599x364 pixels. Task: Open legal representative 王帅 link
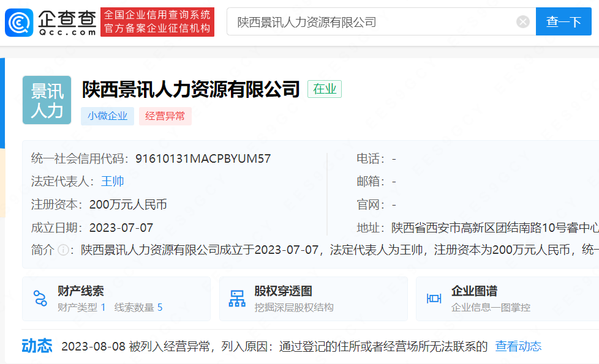click(x=112, y=181)
